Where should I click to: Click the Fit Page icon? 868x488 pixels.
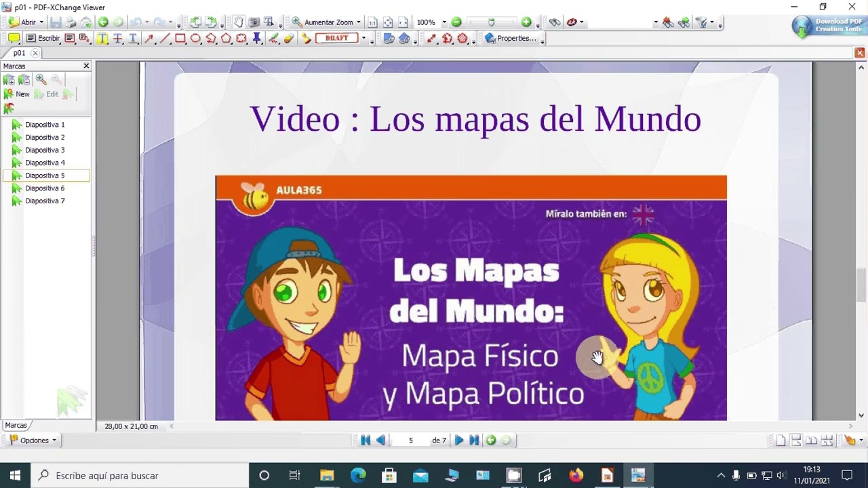pyautogui.click(x=388, y=22)
